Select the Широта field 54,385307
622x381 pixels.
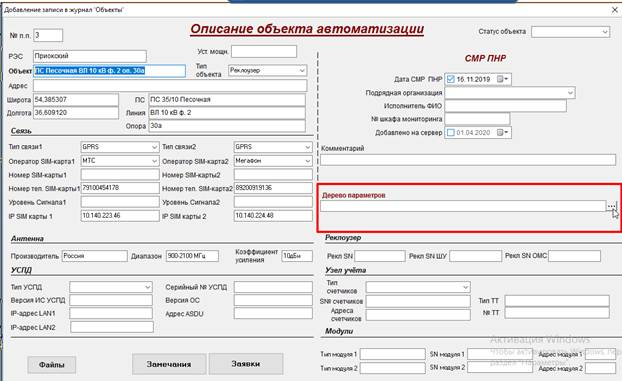click(x=76, y=100)
